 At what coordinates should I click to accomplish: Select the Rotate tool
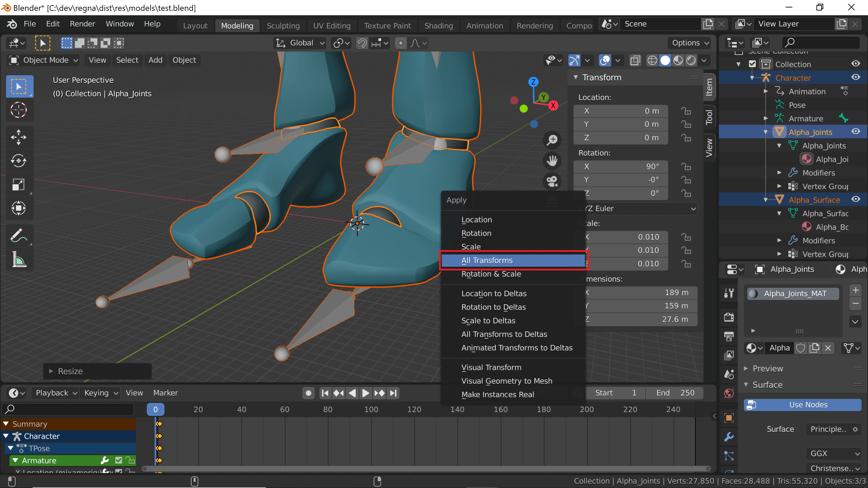[x=19, y=161]
